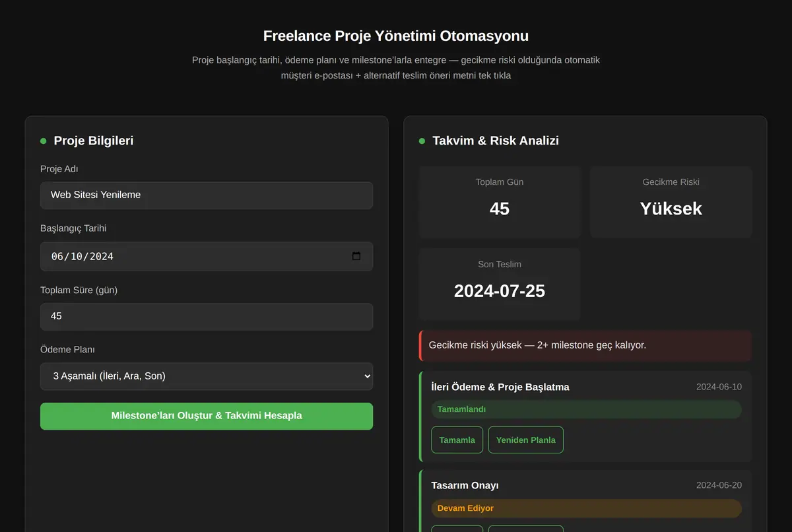Click the Devam Ediyor status bar
792x532 pixels.
point(587,508)
